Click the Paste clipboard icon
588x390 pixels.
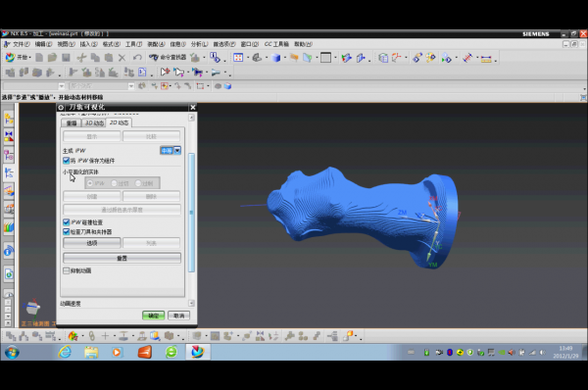(109, 58)
